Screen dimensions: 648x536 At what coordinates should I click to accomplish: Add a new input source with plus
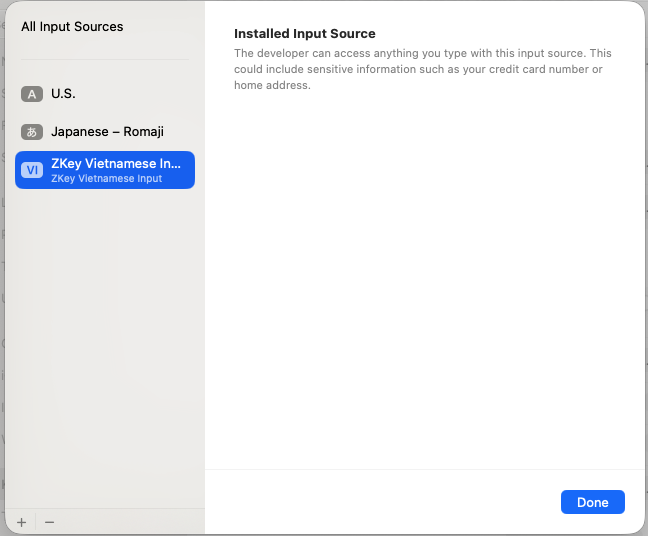(21, 522)
